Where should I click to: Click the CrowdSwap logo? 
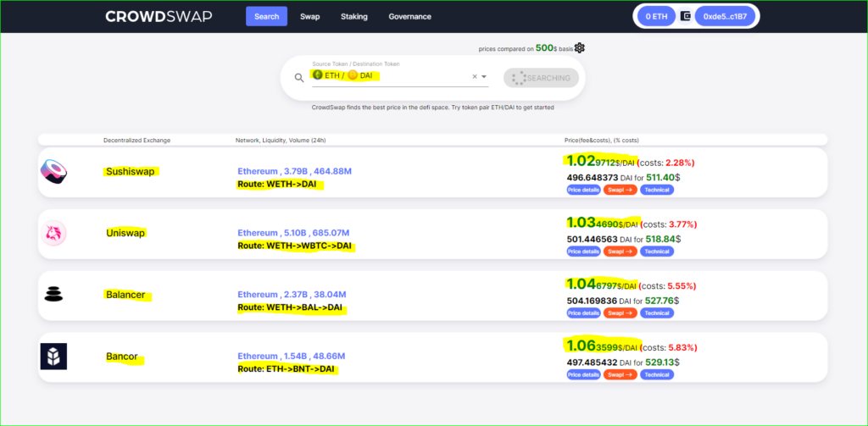[159, 16]
